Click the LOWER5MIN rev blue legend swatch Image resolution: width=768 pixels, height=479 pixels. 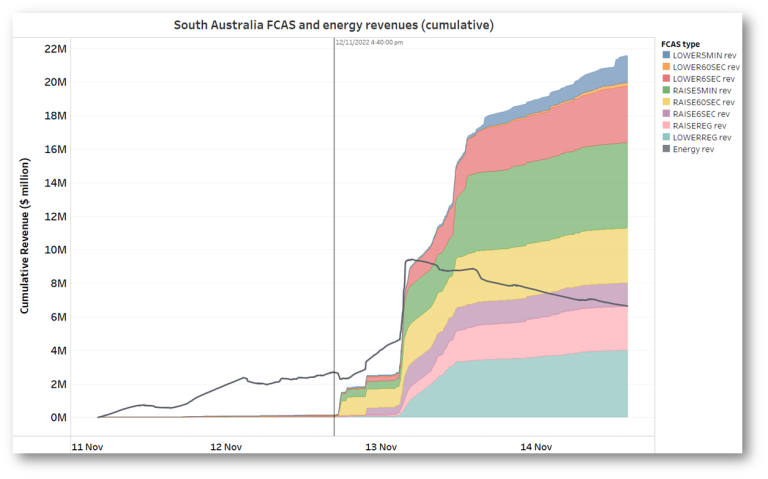pos(667,55)
